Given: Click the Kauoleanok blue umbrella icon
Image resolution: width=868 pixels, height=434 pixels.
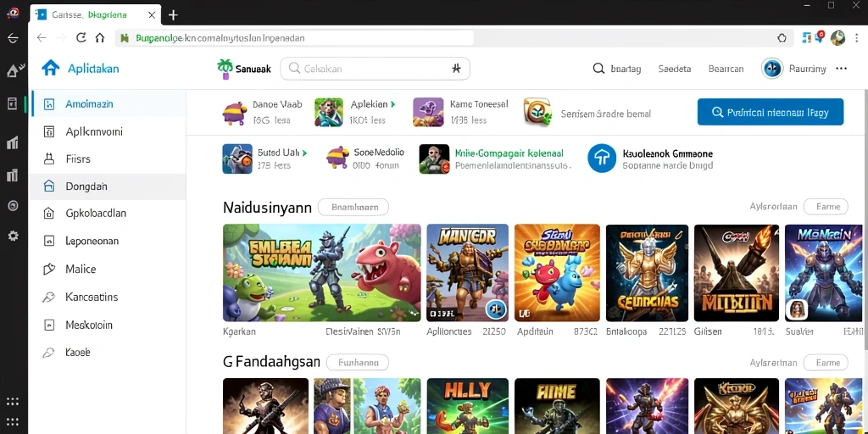Looking at the screenshot, I should point(602,159).
